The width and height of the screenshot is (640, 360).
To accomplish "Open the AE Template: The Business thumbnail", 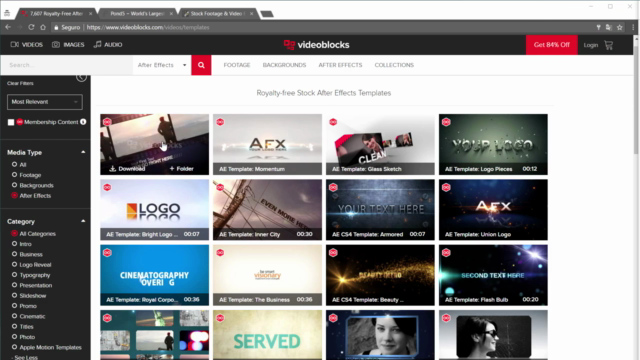I will tap(267, 275).
